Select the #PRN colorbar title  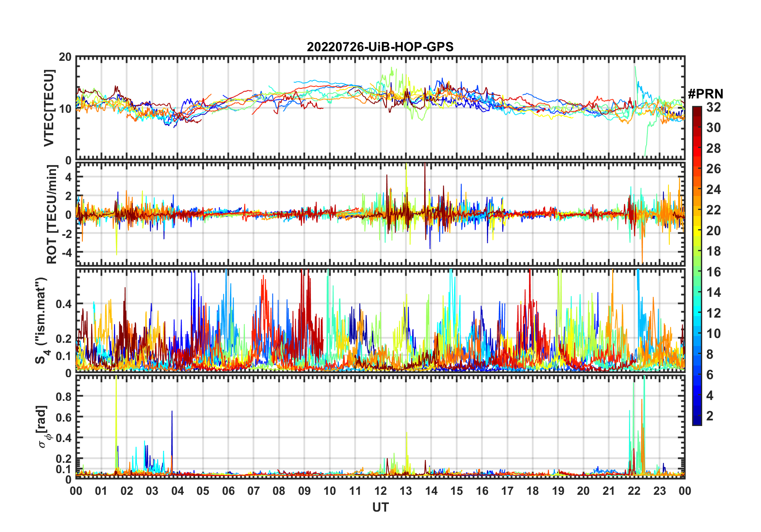click(x=705, y=94)
